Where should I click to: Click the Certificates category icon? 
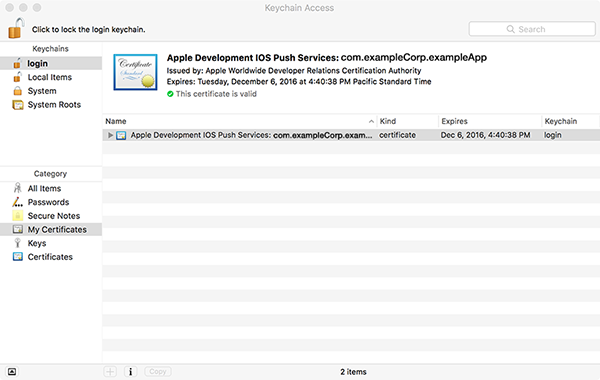[18, 257]
